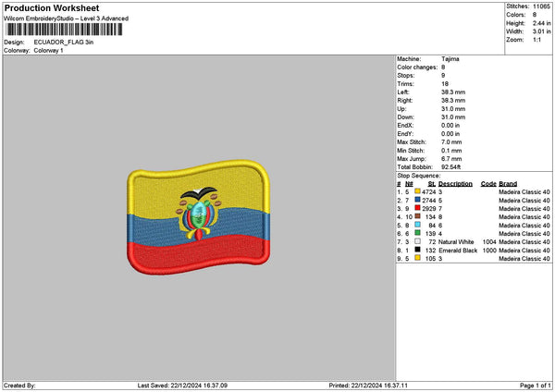Click the Last Saved timestamp
555x392 pixels.
pos(182,386)
